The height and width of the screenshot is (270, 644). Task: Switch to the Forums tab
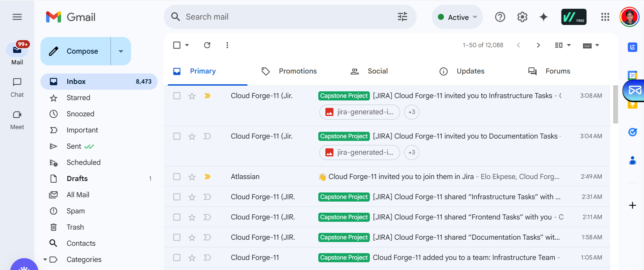(558, 71)
